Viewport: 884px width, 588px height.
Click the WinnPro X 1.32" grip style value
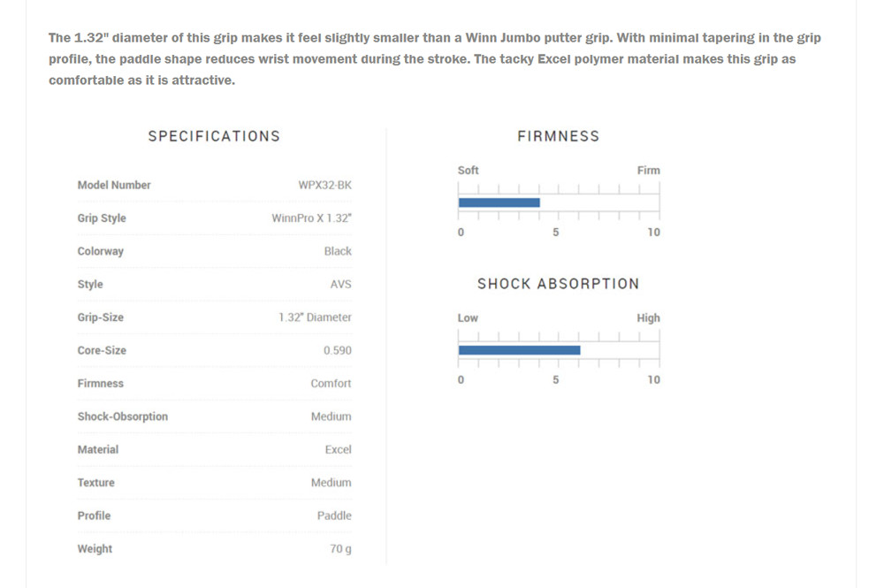pos(311,218)
